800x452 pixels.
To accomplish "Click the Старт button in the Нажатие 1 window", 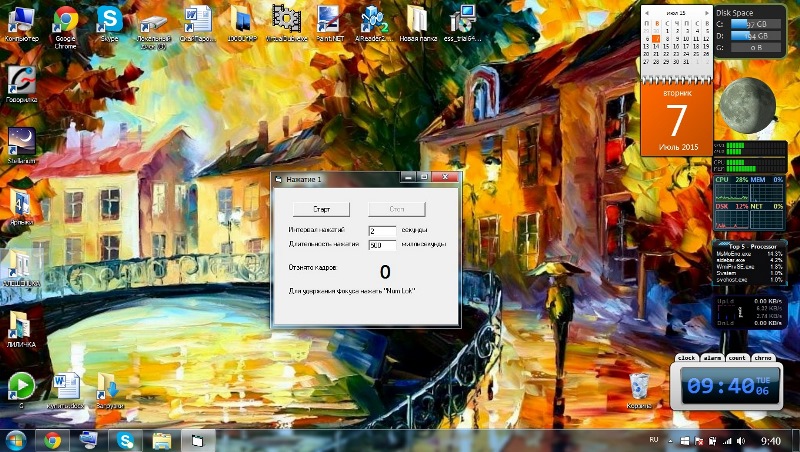I will pyautogui.click(x=320, y=210).
